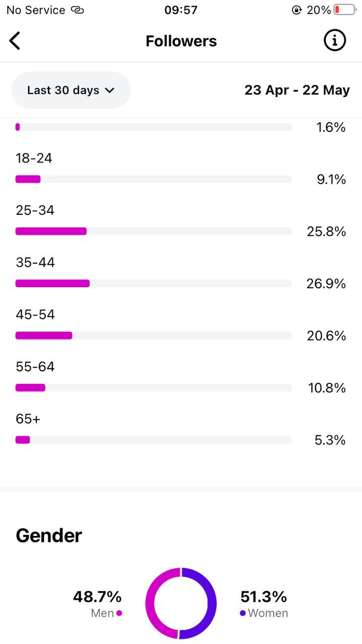The width and height of the screenshot is (362, 644).
Task: Tap the 51.3% Women percentage
Action: click(x=264, y=597)
